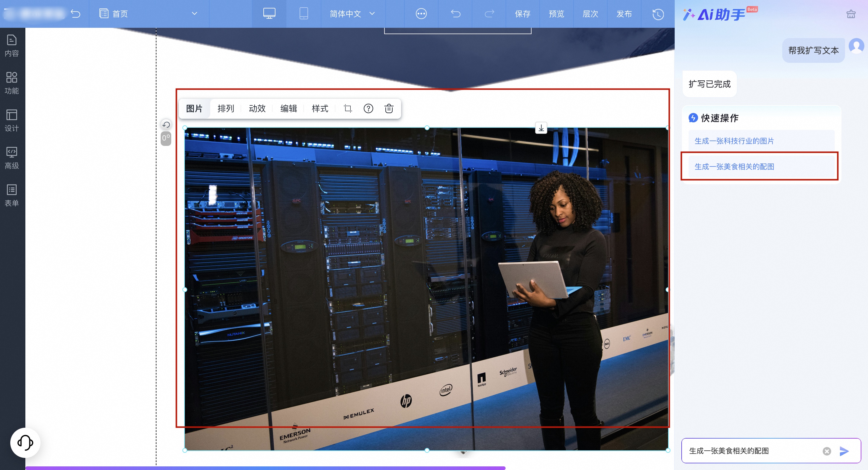Click 预览 to preview the site
This screenshot has height=470, width=868.
tap(556, 14)
